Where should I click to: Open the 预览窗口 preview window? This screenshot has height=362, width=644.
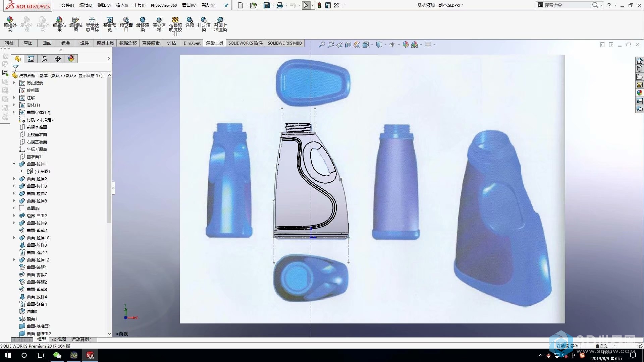click(x=126, y=24)
